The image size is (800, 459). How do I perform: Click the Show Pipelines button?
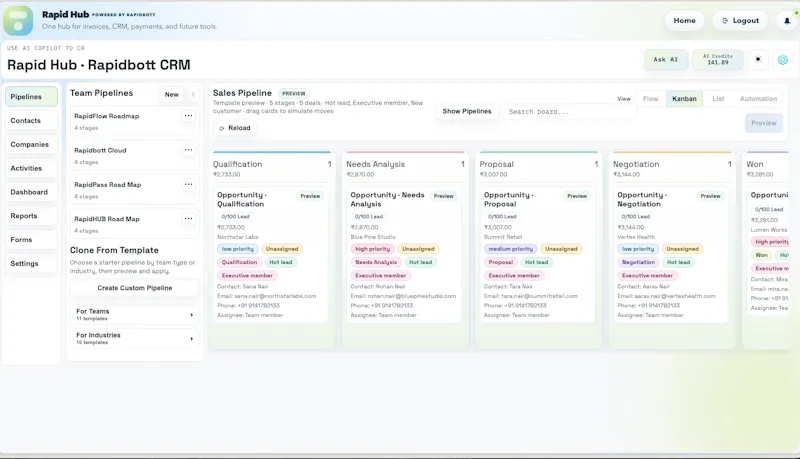[467, 111]
